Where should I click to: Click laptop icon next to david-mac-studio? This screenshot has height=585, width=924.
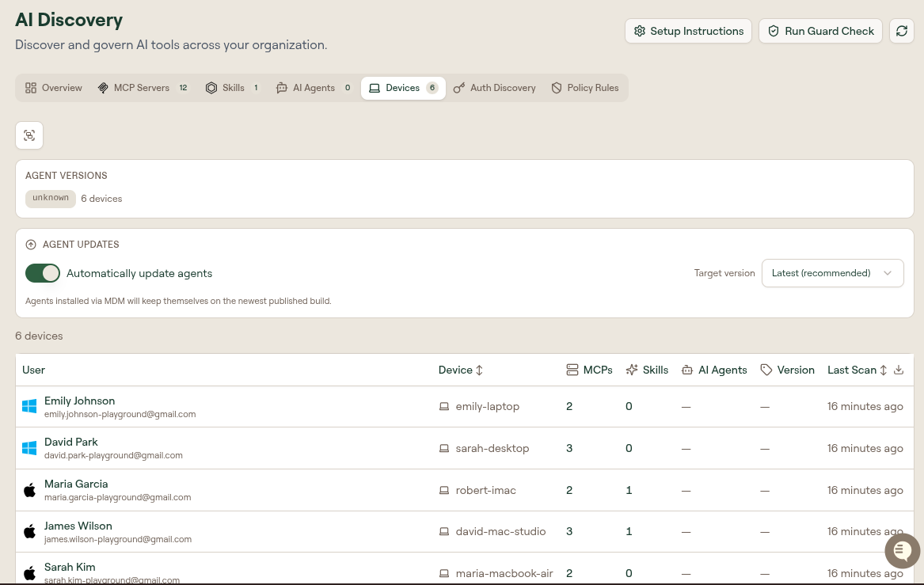444,531
